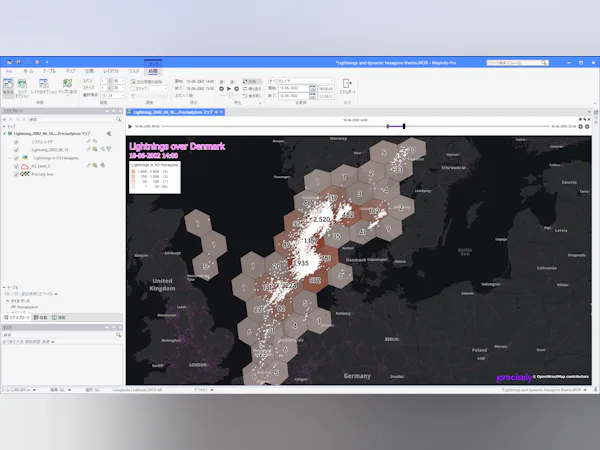600x450 pixels.
Task: Click second quick access toolbar icon in title bar
Action: [x=18, y=62]
